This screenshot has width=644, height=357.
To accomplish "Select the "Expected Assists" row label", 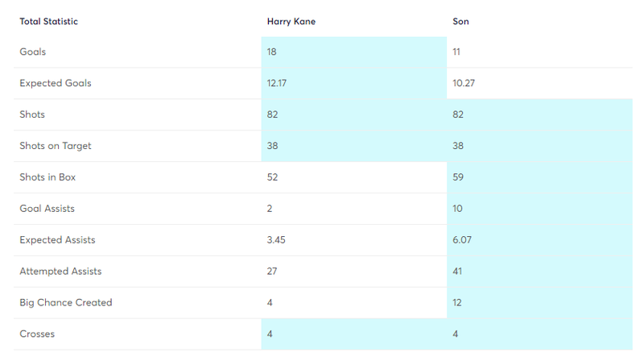I will [57, 240].
